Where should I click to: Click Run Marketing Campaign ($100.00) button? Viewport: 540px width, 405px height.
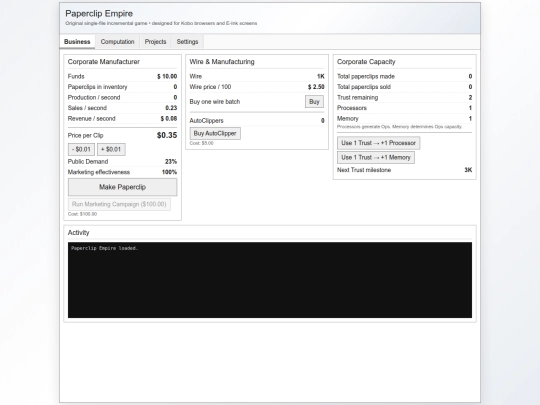coord(119,204)
